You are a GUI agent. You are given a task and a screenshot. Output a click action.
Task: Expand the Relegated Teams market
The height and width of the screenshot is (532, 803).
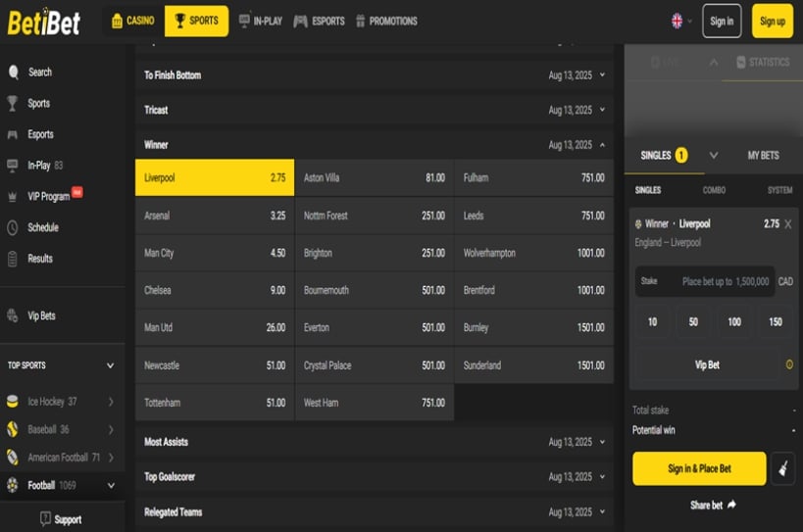click(375, 512)
